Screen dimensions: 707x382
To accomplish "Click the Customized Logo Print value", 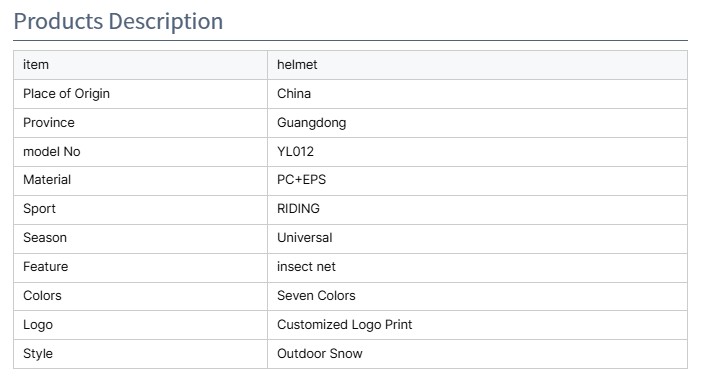I will pyautogui.click(x=344, y=325).
